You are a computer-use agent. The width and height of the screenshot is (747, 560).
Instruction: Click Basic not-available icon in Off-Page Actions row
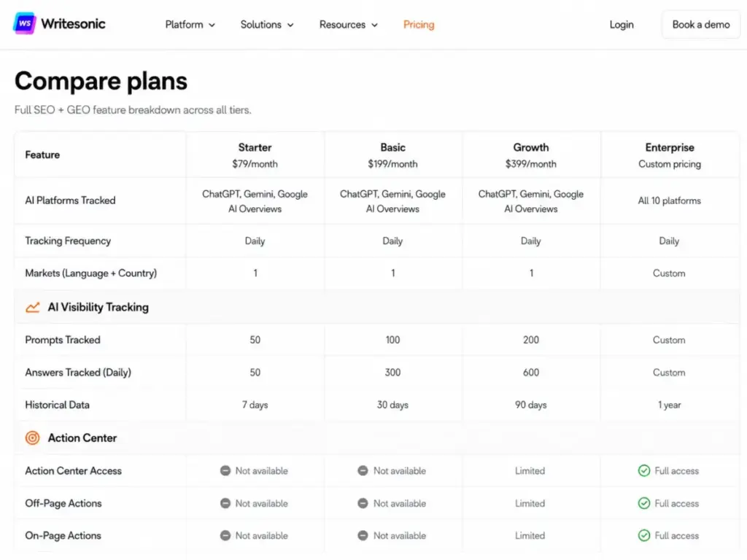pyautogui.click(x=363, y=503)
